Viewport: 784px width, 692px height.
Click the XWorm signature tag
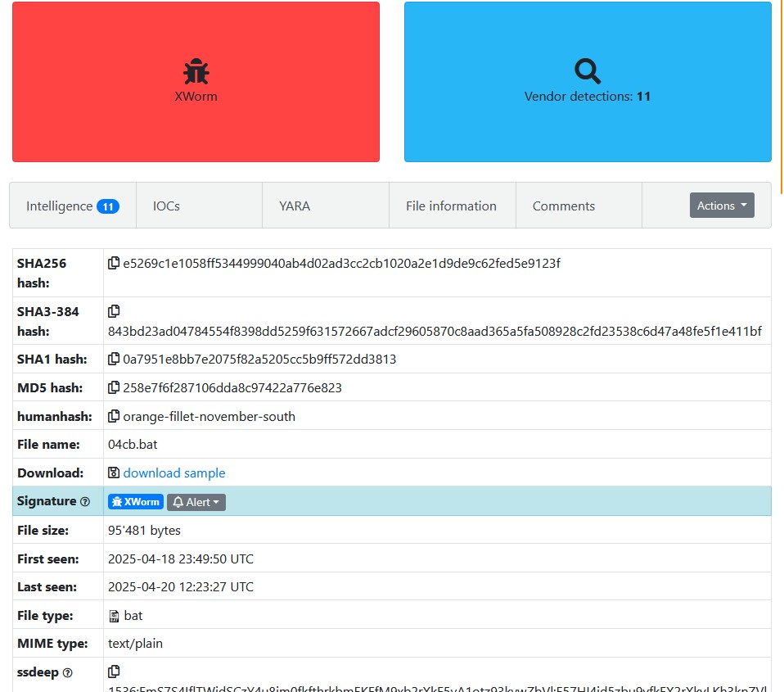coord(136,502)
